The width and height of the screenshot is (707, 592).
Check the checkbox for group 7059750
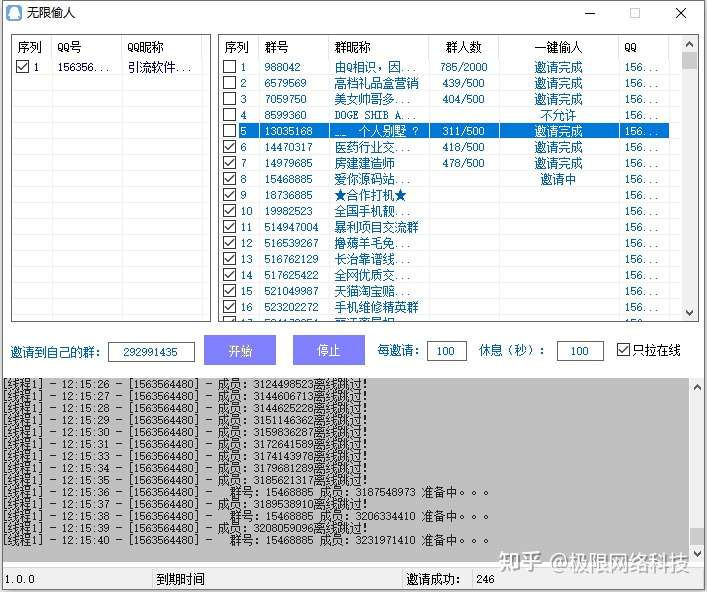click(x=229, y=98)
